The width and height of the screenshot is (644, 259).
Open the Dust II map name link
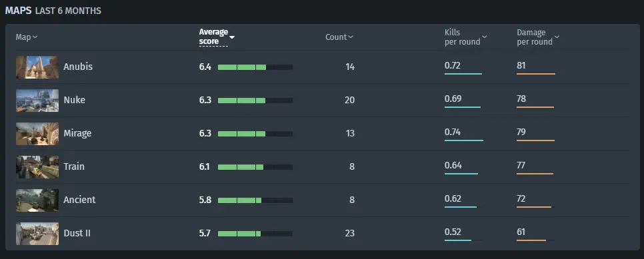[77, 233]
